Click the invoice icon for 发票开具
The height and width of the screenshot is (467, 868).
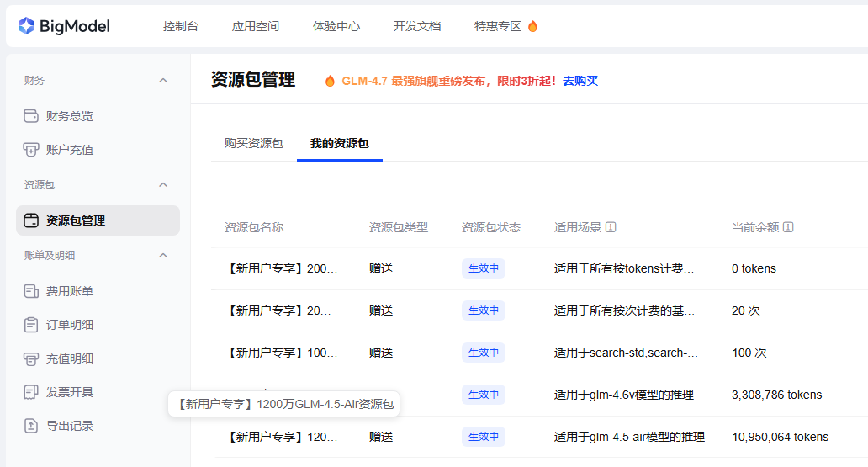pyautogui.click(x=31, y=392)
